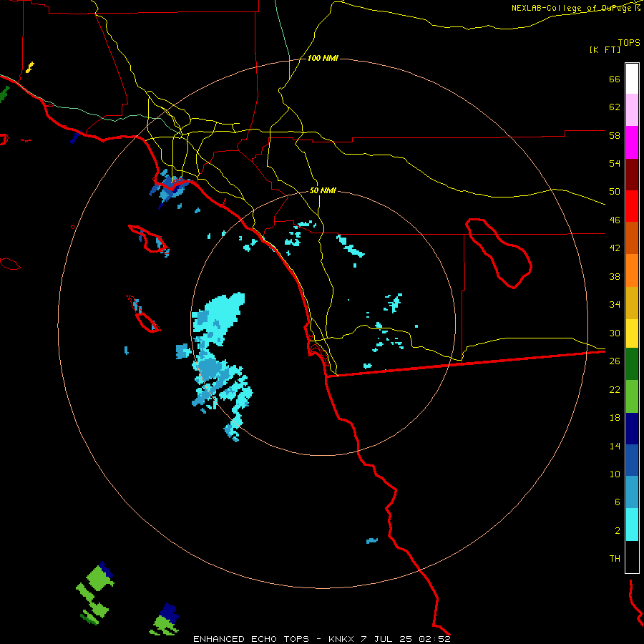Click the cyan legend swatch
This screenshot has width=644, height=644.
(x=632, y=525)
